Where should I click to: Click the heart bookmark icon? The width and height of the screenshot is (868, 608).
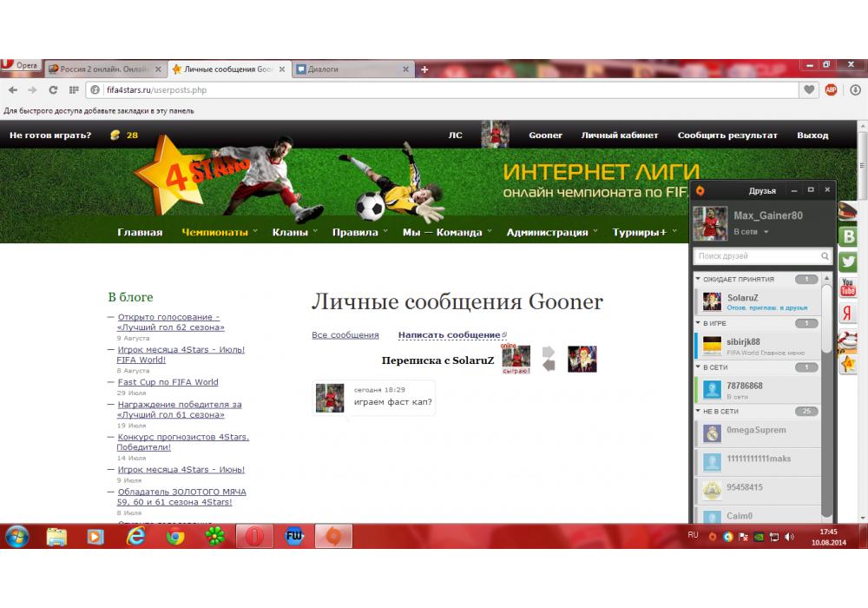click(809, 89)
